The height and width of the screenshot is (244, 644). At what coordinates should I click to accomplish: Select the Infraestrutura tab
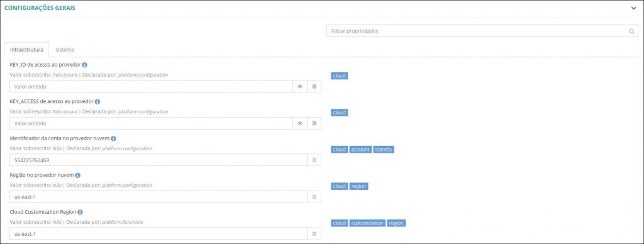tap(26, 50)
